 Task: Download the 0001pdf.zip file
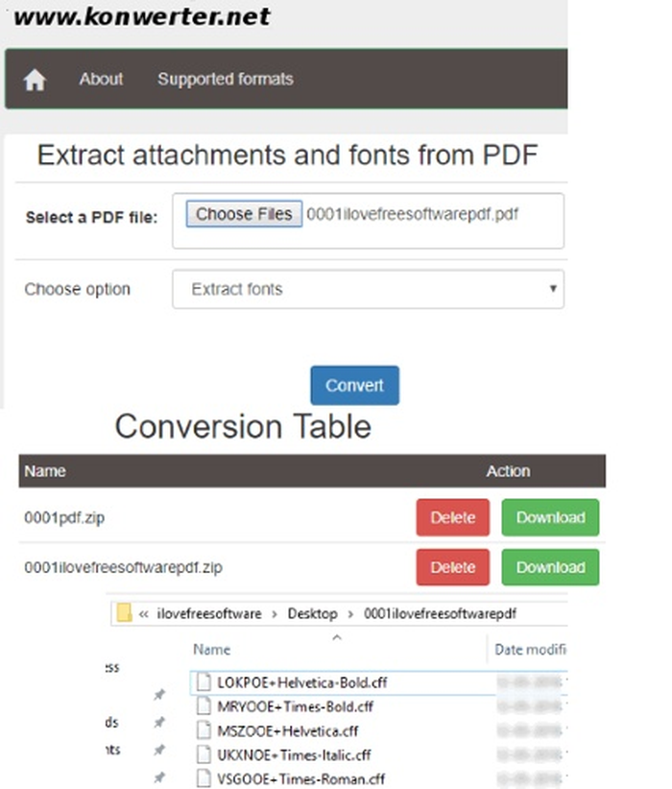click(550, 517)
